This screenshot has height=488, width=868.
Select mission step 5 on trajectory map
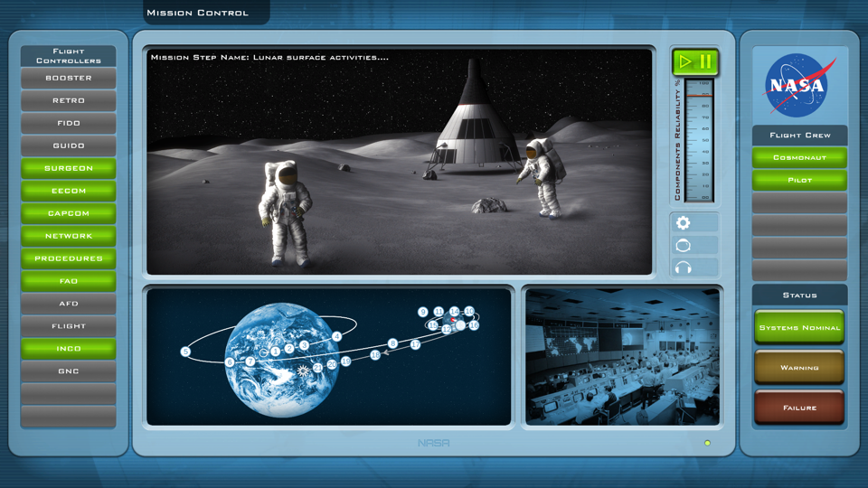pos(185,352)
